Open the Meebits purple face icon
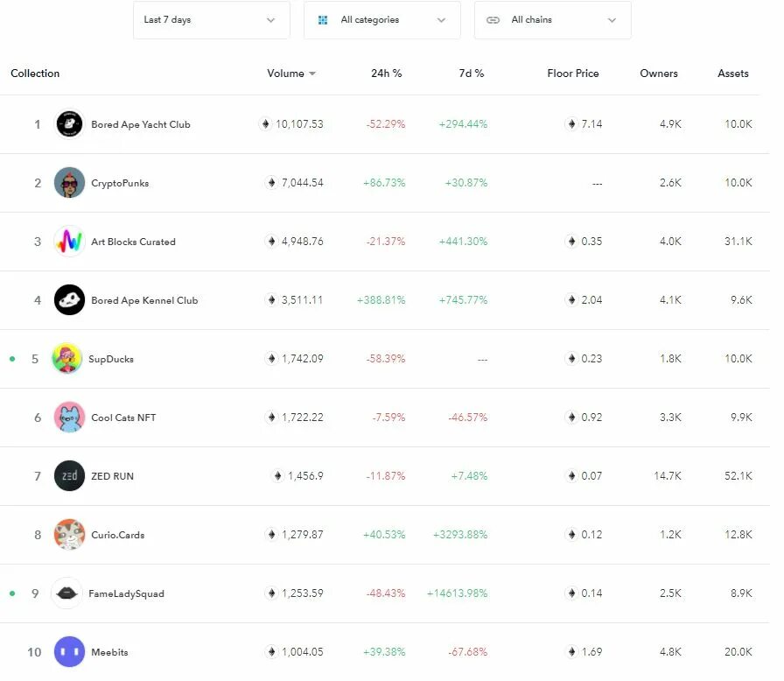784x681 pixels. pos(69,651)
